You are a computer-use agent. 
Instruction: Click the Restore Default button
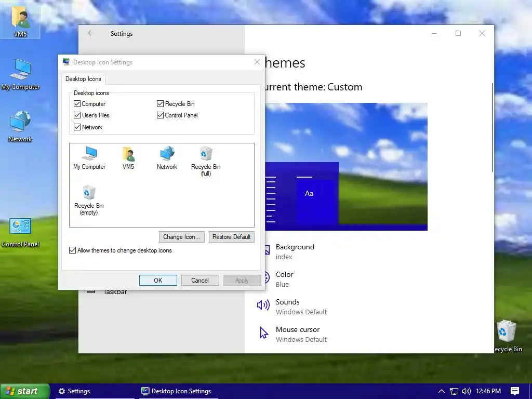231,237
